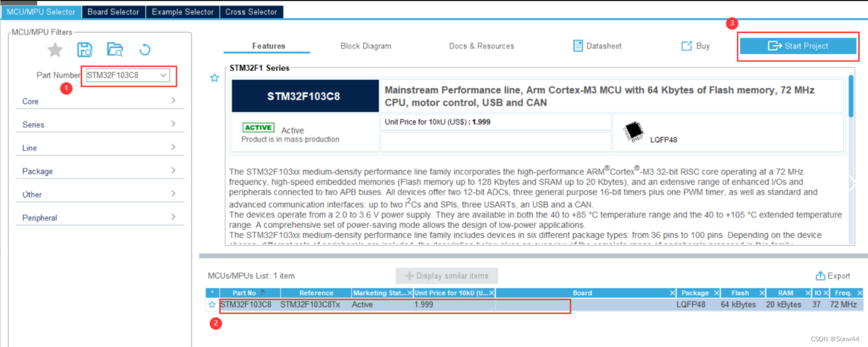This screenshot has width=868, height=347.
Task: Select STM32F103C8 part number cell in list
Action: coord(246,305)
